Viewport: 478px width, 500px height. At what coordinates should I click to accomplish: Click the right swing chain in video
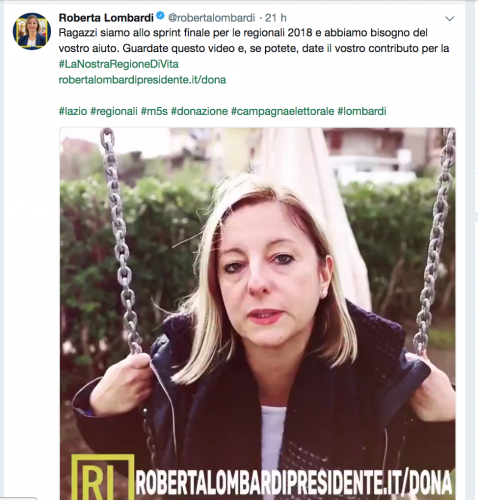tap(434, 242)
